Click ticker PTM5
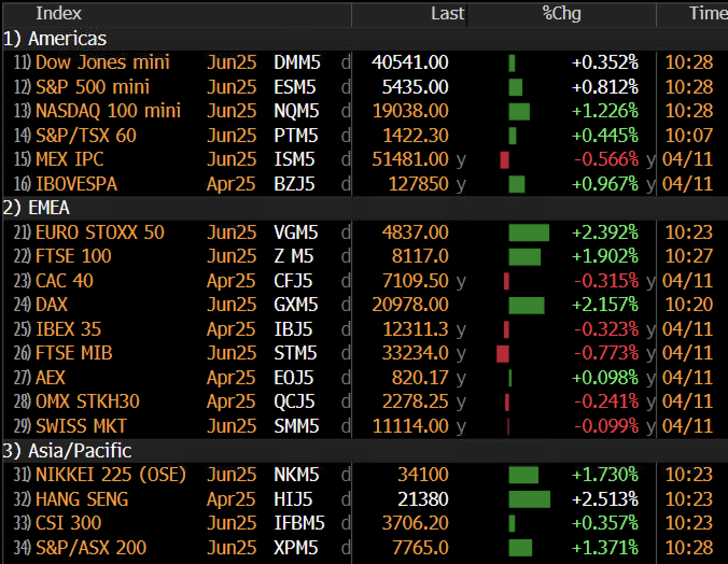 click(296, 135)
